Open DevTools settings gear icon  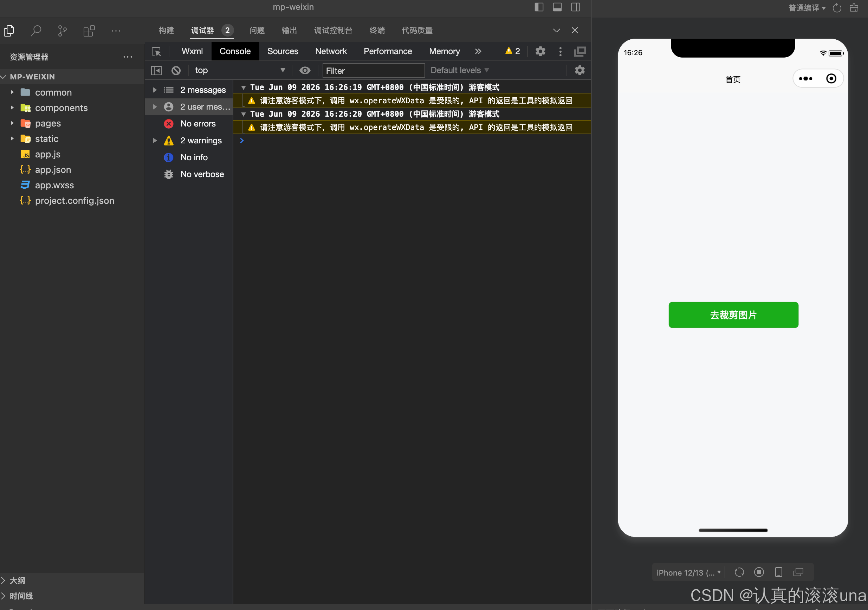(540, 51)
